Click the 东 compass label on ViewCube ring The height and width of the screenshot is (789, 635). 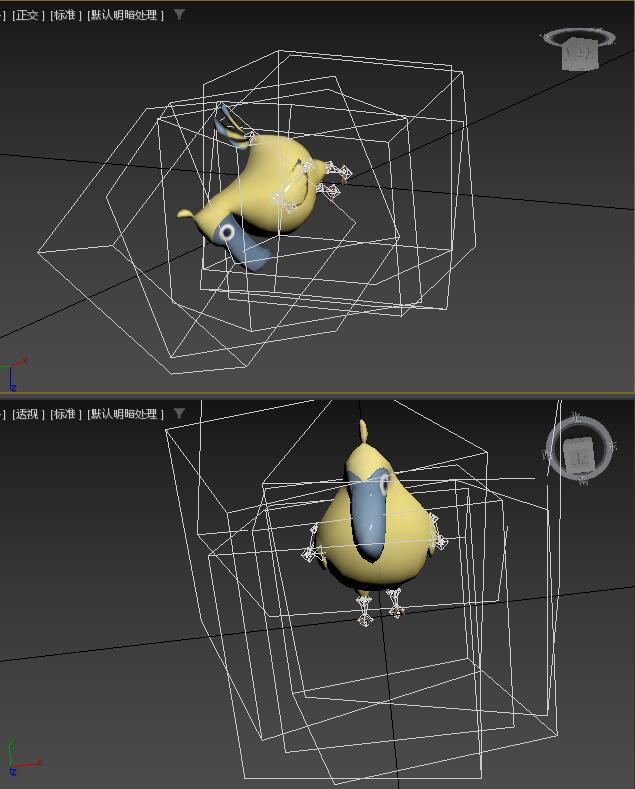[x=612, y=446]
